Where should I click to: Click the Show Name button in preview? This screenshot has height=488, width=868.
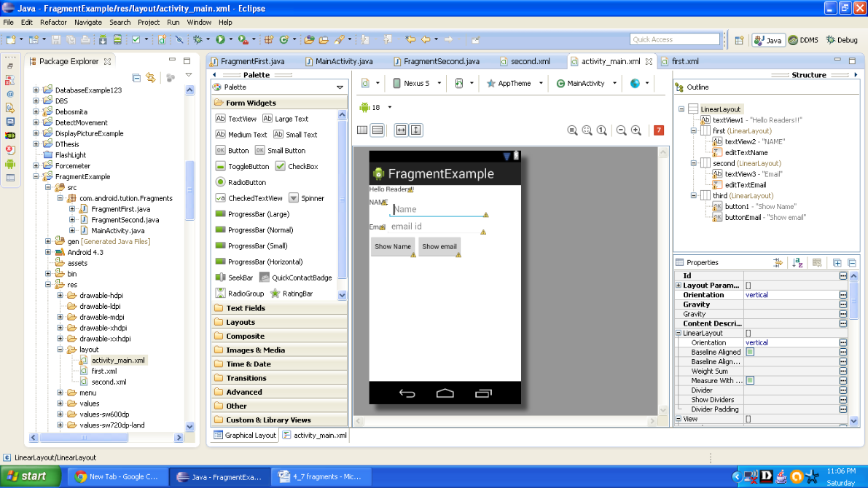[x=393, y=247]
